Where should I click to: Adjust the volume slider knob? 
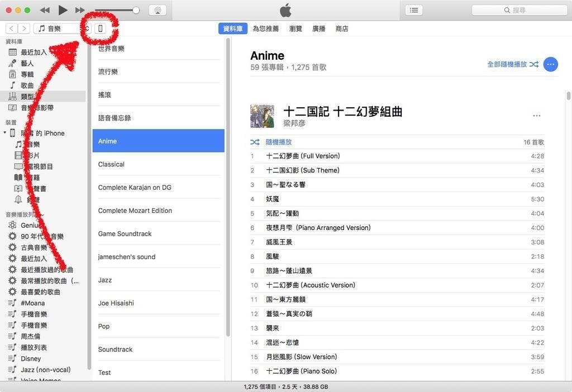[x=136, y=10]
